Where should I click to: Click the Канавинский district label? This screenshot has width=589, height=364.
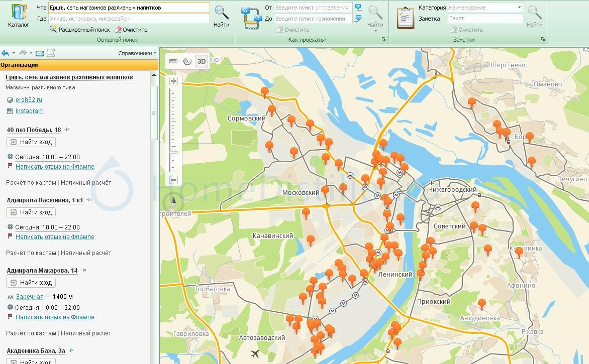point(273,235)
